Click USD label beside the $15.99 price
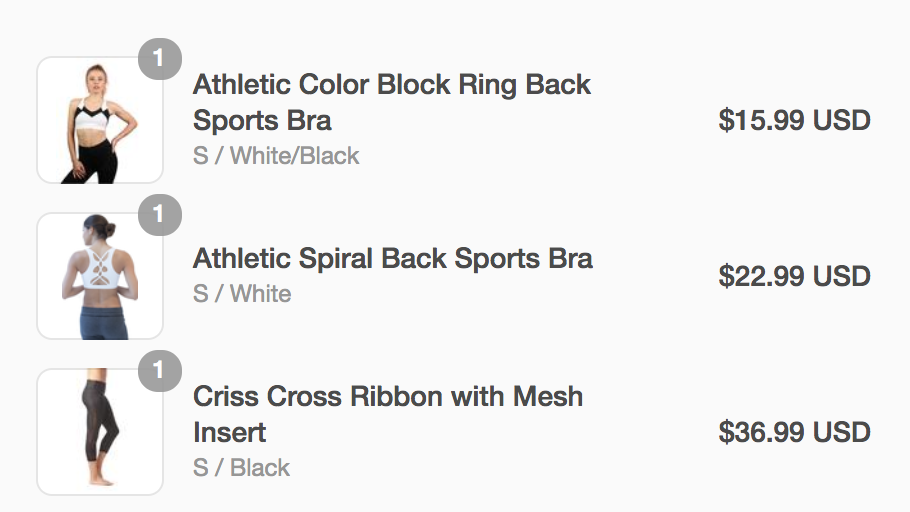This screenshot has width=910, height=512. point(841,121)
